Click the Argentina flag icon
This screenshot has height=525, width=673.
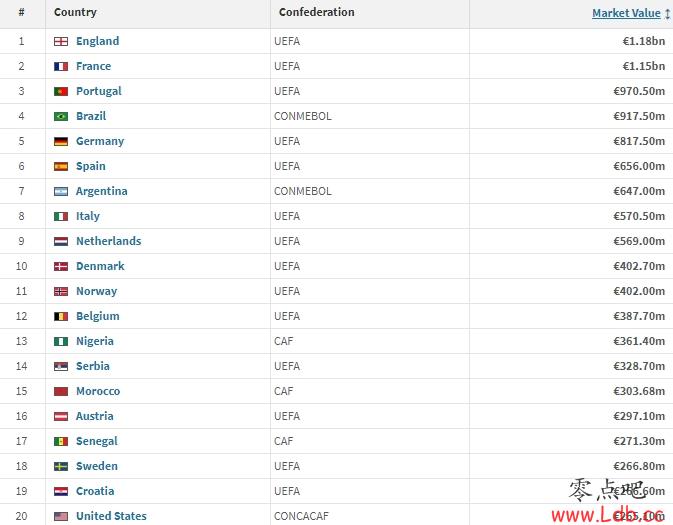coord(61,191)
